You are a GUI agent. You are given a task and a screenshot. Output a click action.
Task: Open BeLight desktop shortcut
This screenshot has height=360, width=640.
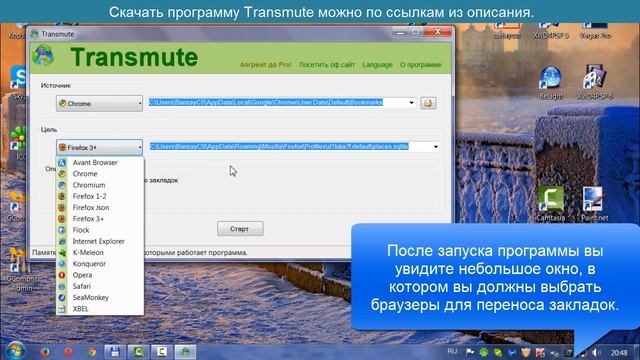coord(551,83)
